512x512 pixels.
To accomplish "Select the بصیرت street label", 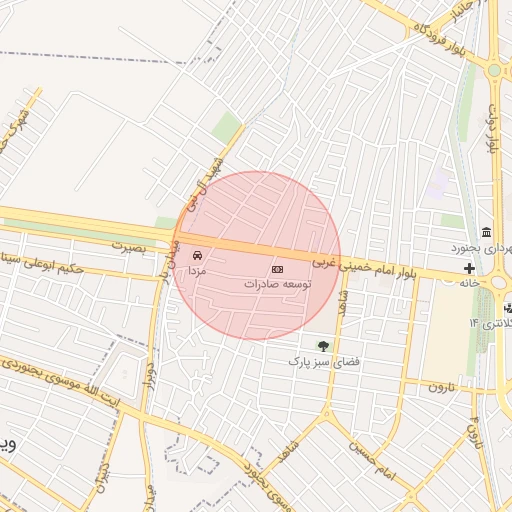I will tap(129, 247).
